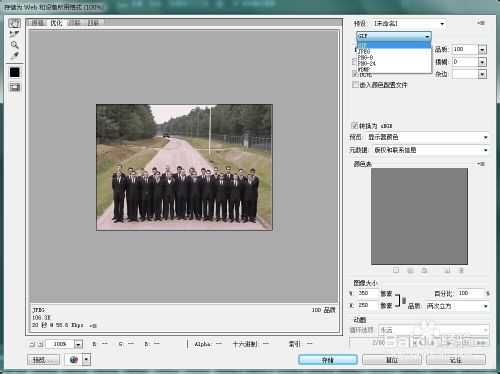Click the 百分比 percent field
The height and width of the screenshot is (374, 500).
tap(470, 293)
